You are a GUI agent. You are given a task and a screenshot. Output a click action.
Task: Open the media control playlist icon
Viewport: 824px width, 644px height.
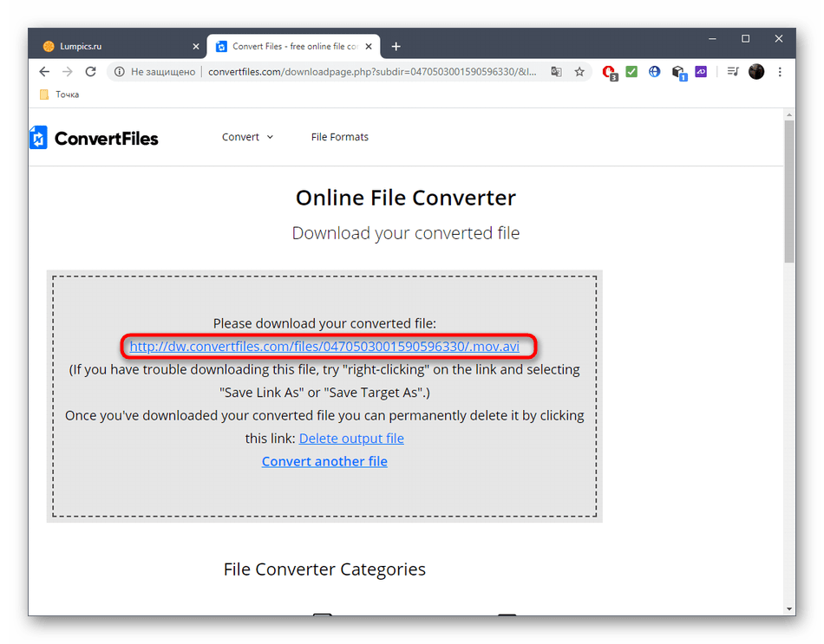point(733,72)
